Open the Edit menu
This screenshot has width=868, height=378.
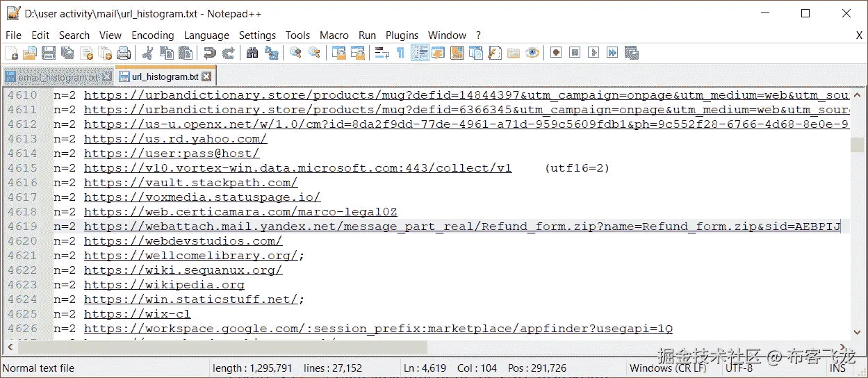pyautogui.click(x=40, y=35)
